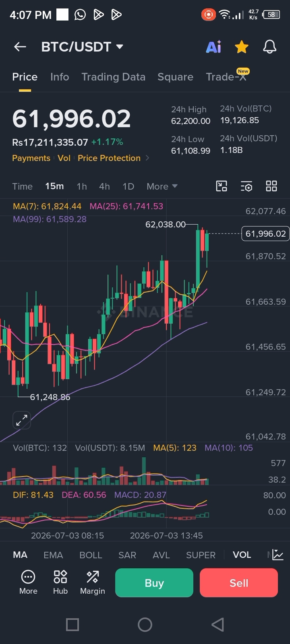The width and height of the screenshot is (290, 644).
Task: Toggle the MA indicator
Action: (x=20, y=555)
